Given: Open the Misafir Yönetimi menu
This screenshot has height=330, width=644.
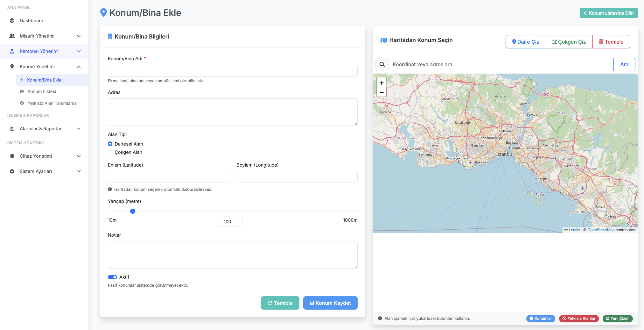Looking at the screenshot, I should point(44,36).
